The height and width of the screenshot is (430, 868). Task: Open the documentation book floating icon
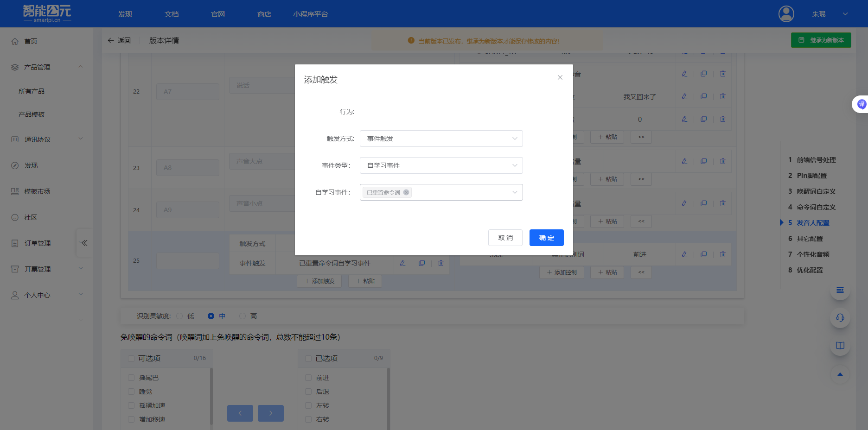840,345
